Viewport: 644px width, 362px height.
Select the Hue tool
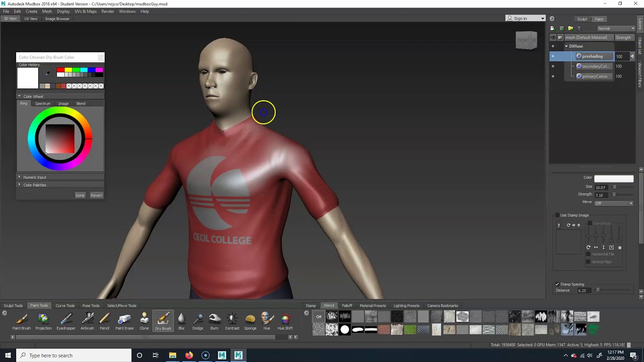[267, 322]
